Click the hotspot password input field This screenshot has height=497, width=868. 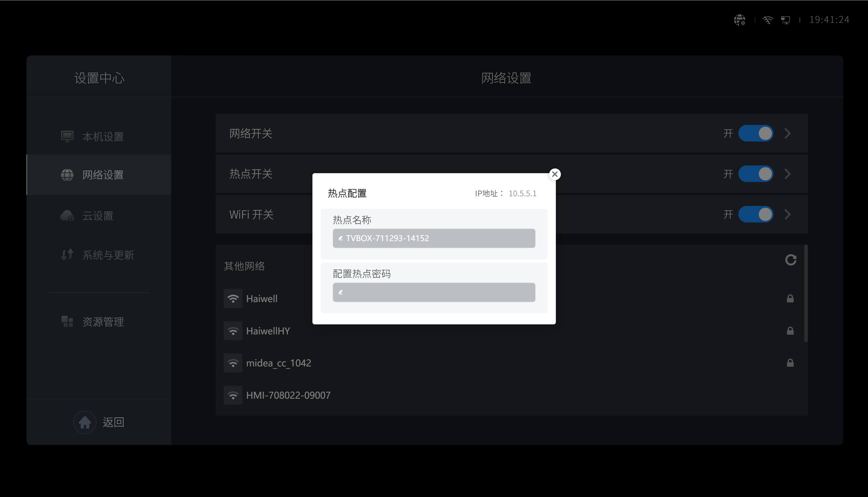(x=434, y=292)
